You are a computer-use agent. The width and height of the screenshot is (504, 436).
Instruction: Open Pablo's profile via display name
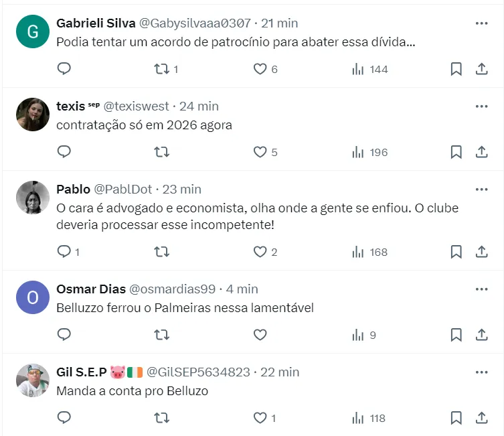[73, 190]
